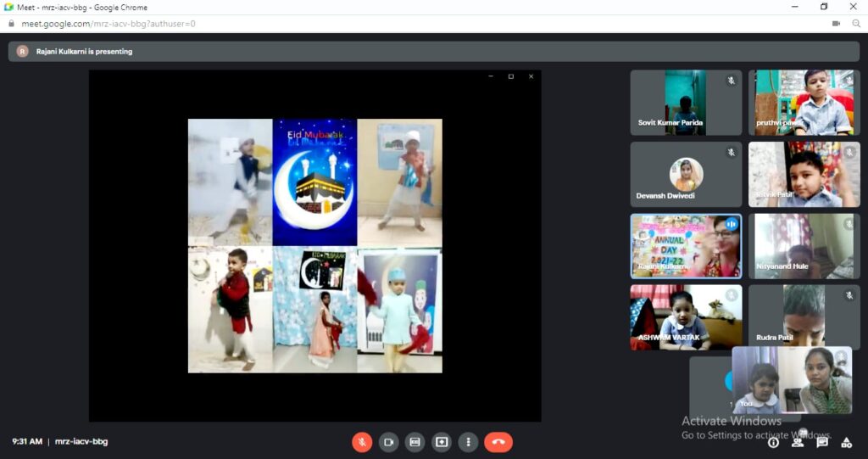This screenshot has height=459, width=868.
Task: Click the mrz-iacv-bbg meeting code label
Action: pos(81,442)
